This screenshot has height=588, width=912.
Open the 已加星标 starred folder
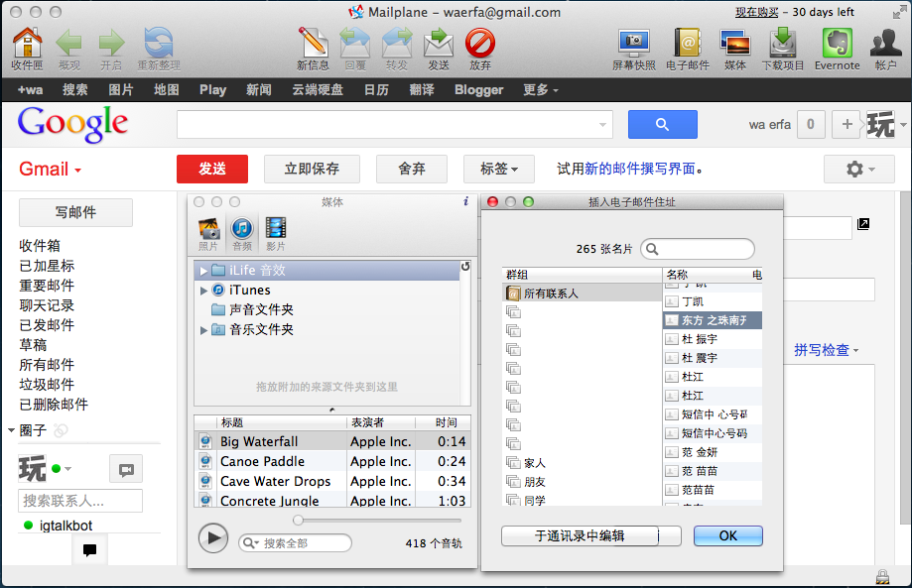coord(47,266)
